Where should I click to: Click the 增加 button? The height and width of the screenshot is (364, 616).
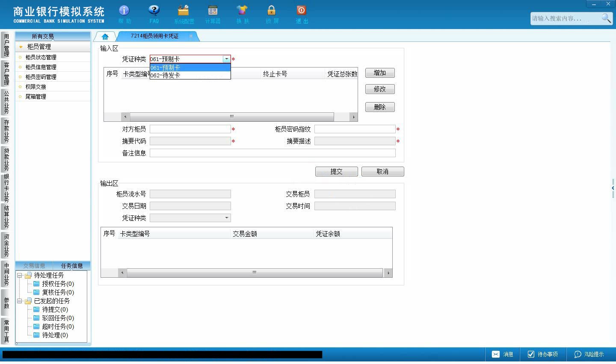[x=380, y=73]
